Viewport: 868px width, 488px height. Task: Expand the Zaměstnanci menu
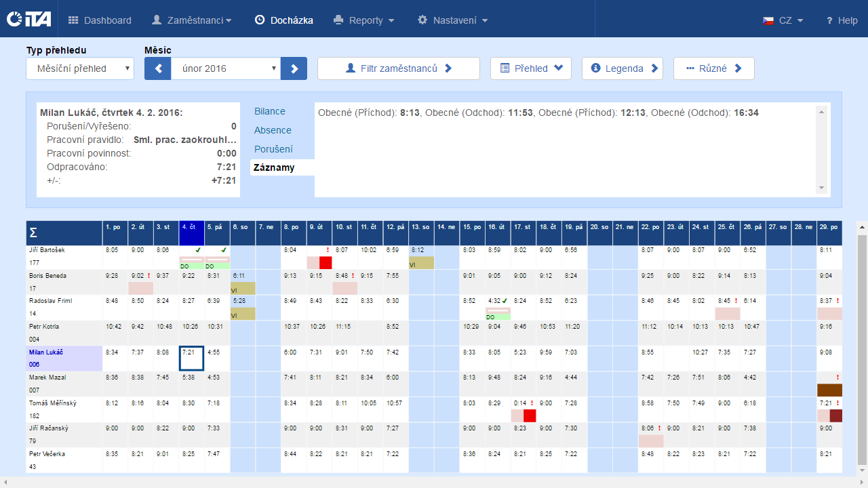[191, 20]
